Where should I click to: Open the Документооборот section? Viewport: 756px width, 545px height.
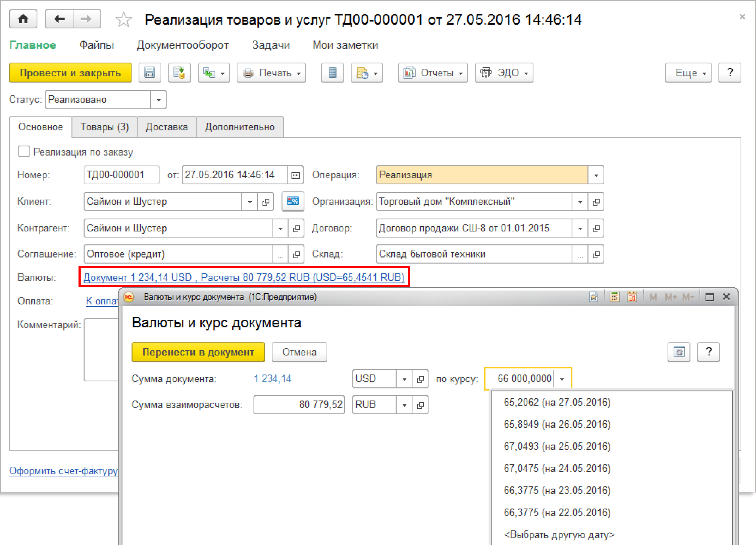click(183, 45)
